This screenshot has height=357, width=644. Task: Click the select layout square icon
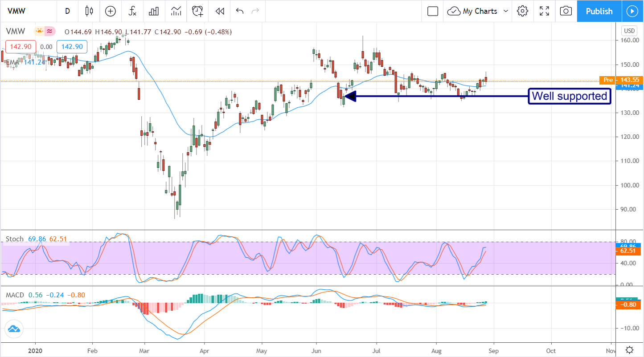433,11
